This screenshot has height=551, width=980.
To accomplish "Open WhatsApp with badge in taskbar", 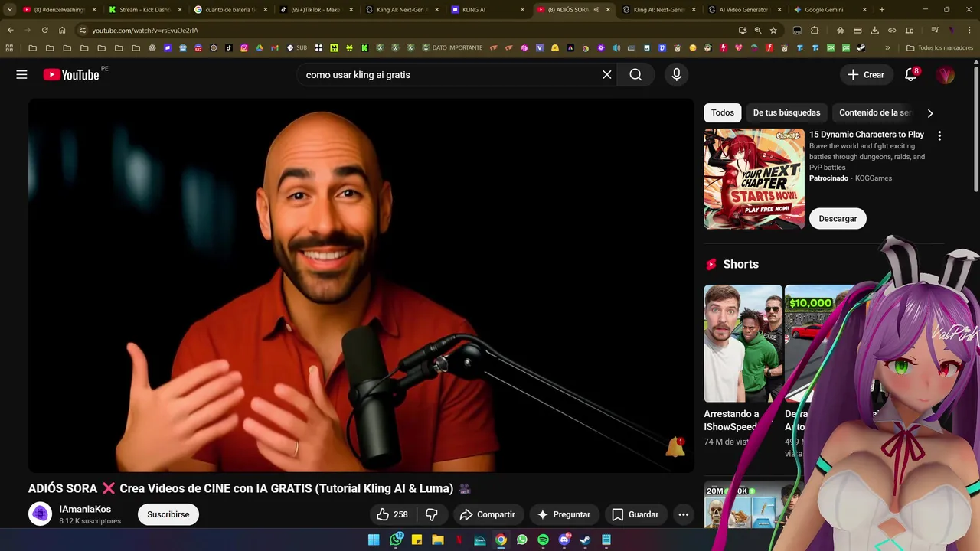I will coord(396,540).
